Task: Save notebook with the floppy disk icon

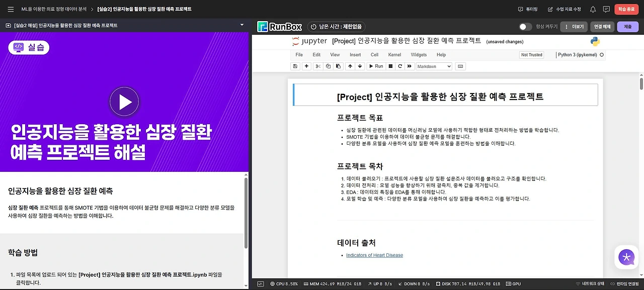Action: click(295, 66)
